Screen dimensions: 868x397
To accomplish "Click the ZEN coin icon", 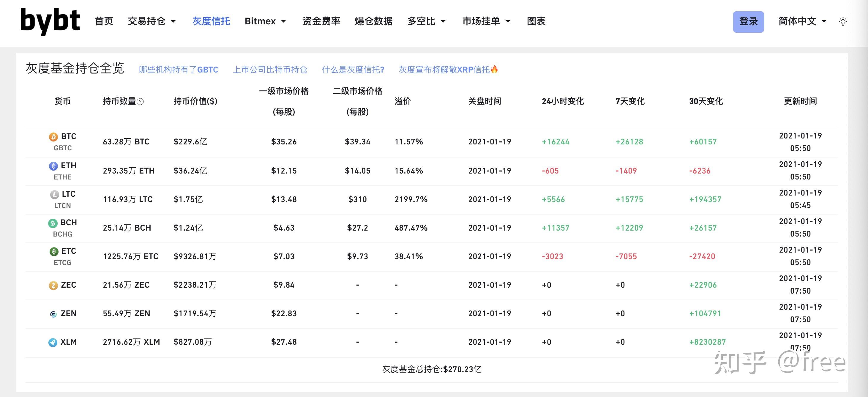I will (x=53, y=314).
